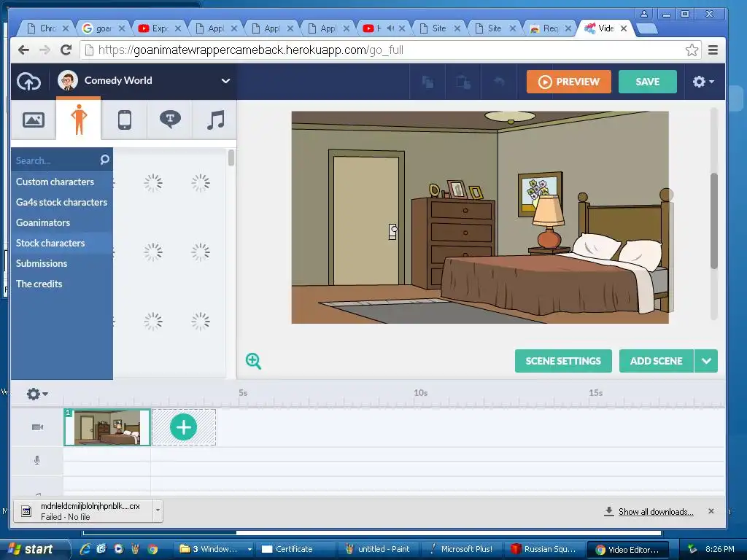Click Chrome quick launch icon
Screen dimensions: 747x560
pyautogui.click(x=152, y=549)
